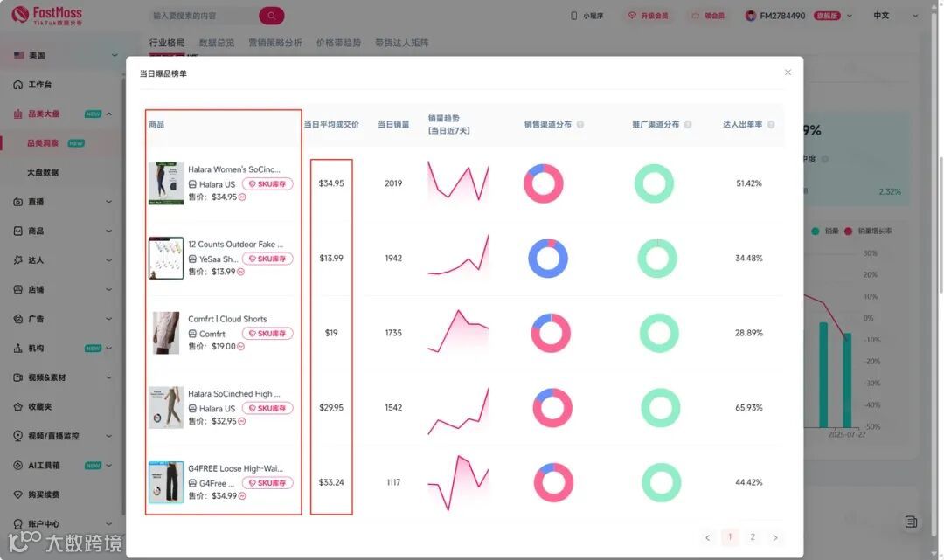Switch to the 带货达人矩阵 tab
Screen dimensions: 944x560
401,43
